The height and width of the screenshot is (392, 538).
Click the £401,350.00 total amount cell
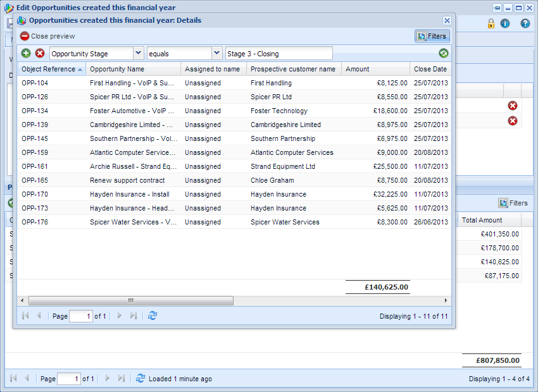click(499, 234)
